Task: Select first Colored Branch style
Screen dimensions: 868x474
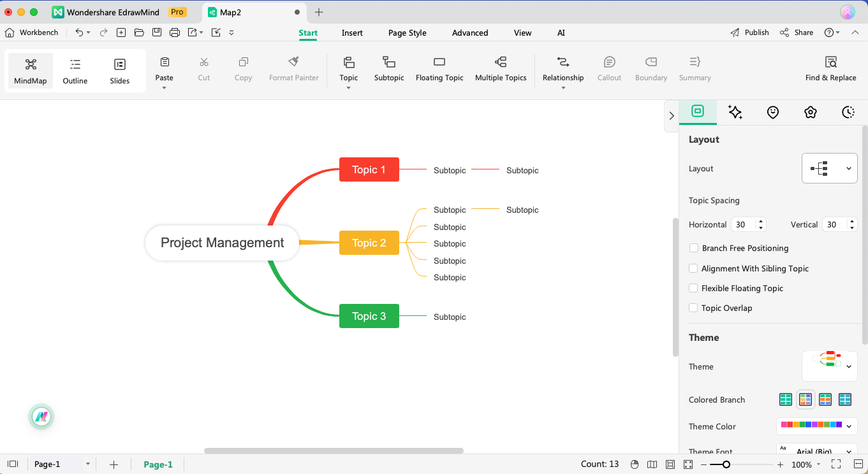Action: 786,399
